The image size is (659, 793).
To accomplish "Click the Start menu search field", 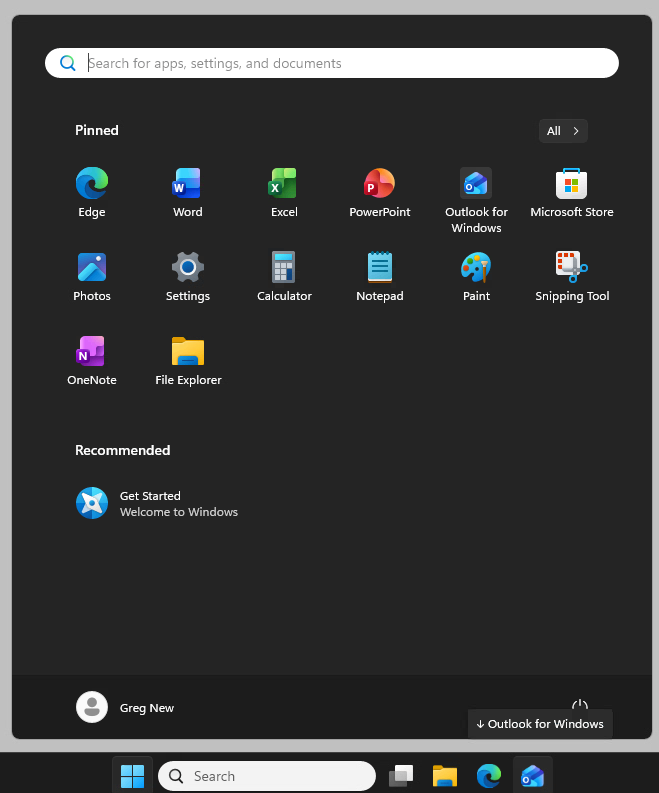I will [332, 63].
